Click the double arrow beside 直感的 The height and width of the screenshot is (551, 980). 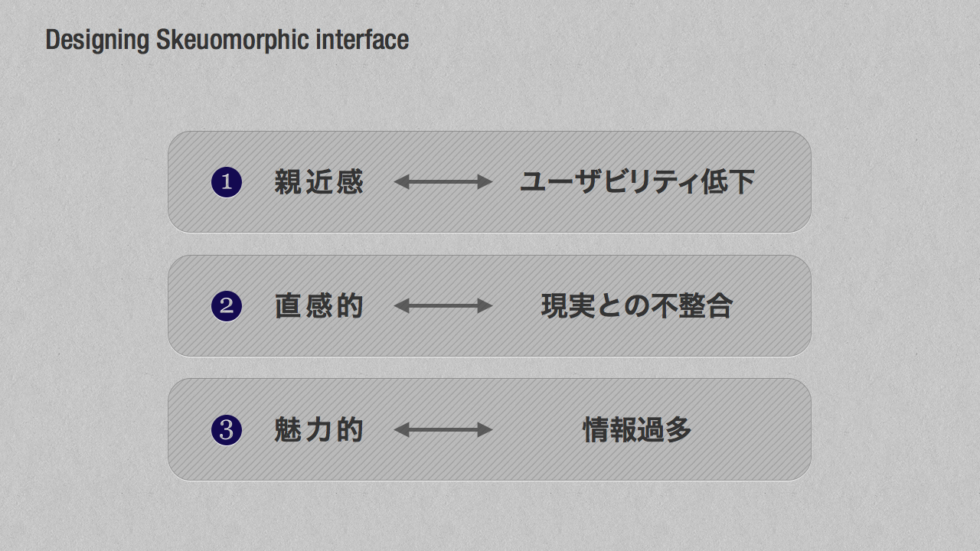point(443,306)
